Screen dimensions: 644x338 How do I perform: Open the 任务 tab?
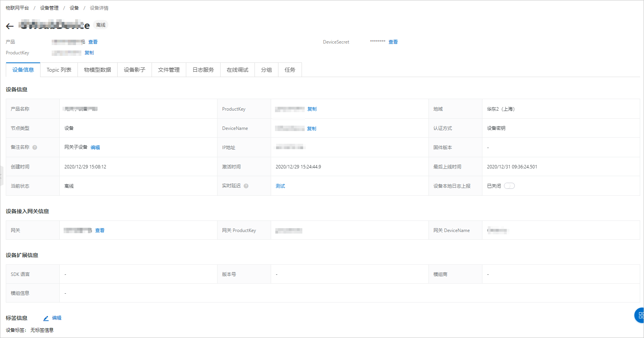click(290, 70)
